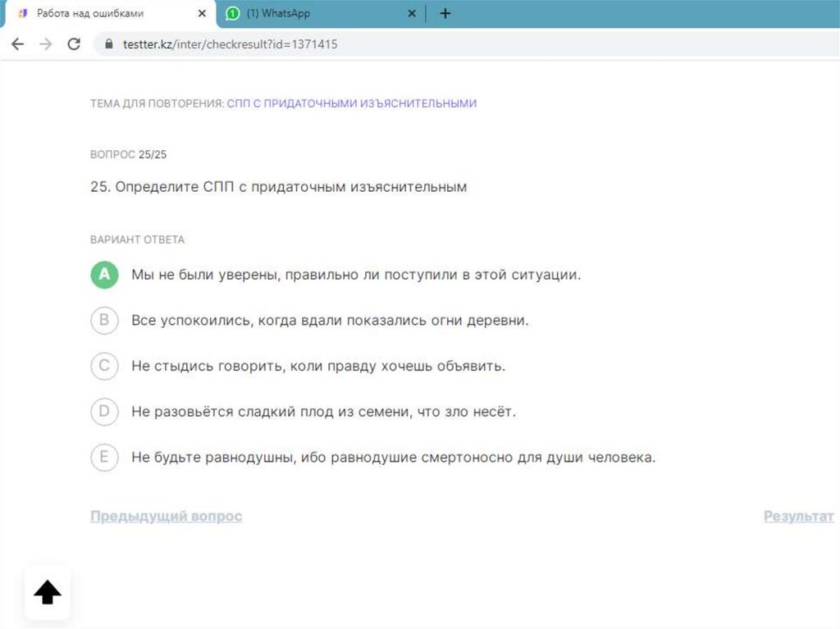Click the 'ТЕМА ДЛЯ ПОВТОРЕНИЯ:' label

coord(157,103)
